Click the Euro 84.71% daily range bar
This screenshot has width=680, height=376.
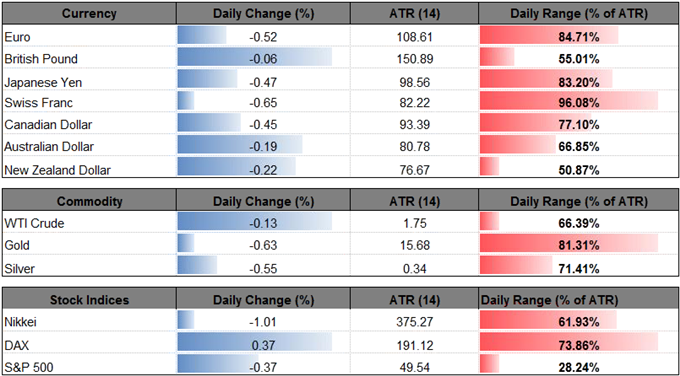tap(549, 37)
